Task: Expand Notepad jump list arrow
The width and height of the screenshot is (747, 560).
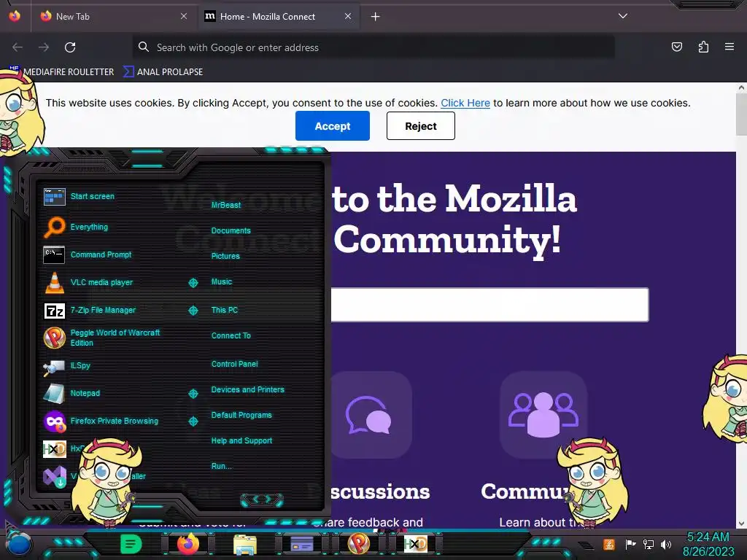Action: (193, 393)
